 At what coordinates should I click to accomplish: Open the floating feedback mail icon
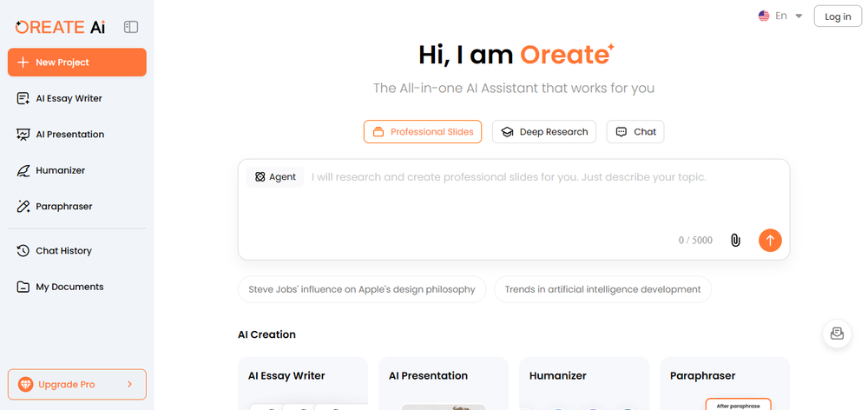[x=837, y=334]
